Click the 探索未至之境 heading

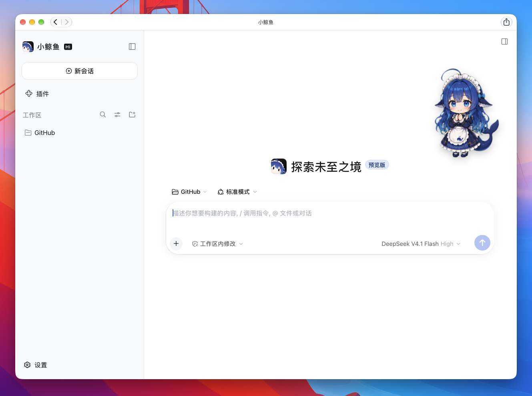click(x=326, y=167)
